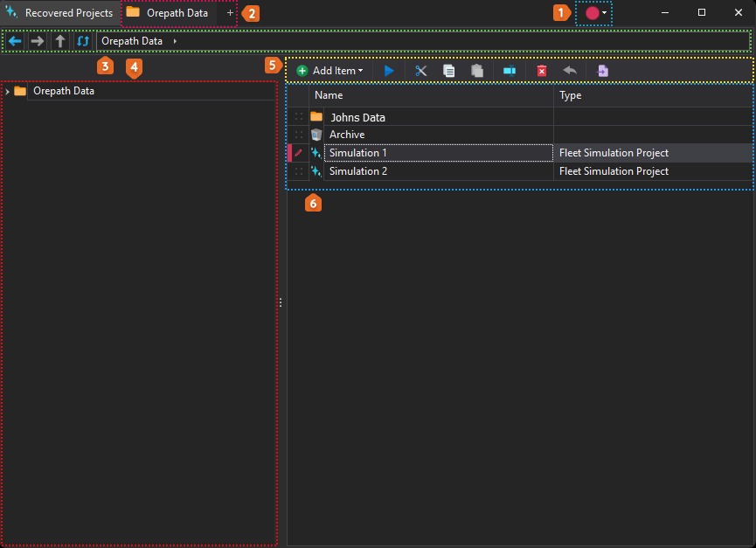Click the Cut scissors icon
The width and height of the screenshot is (756, 548).
pyautogui.click(x=420, y=71)
